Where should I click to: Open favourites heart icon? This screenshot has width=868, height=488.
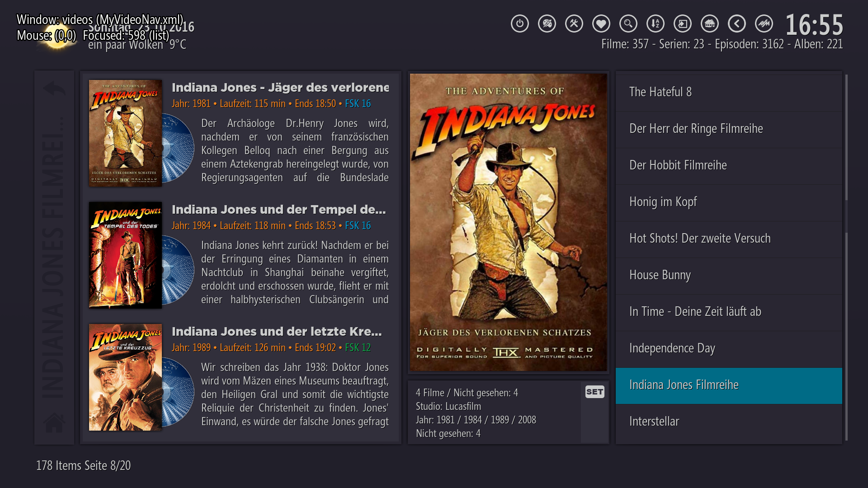pos(601,23)
